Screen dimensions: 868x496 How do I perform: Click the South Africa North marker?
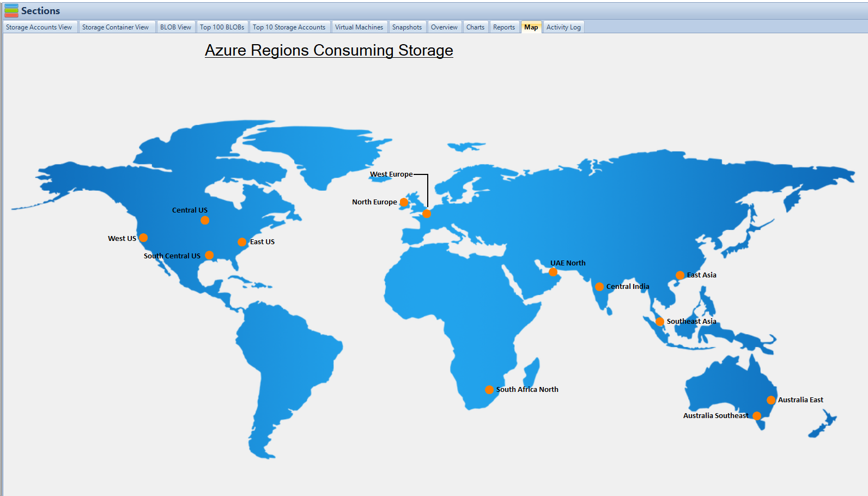(x=489, y=390)
